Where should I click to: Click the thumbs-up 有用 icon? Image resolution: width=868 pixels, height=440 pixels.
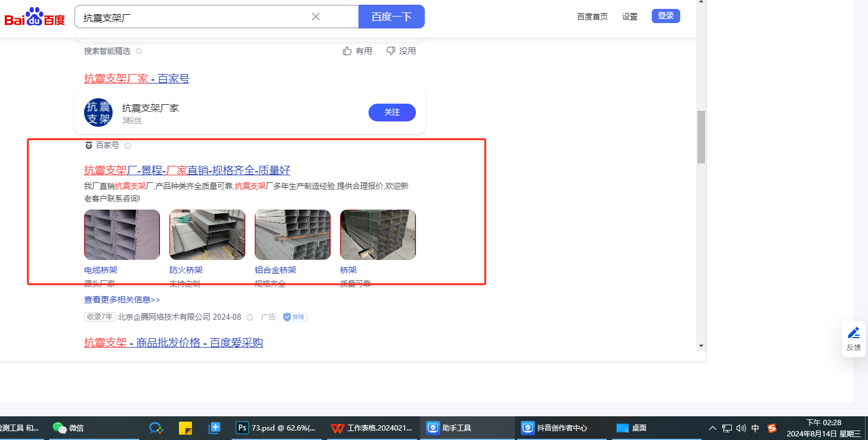coord(348,51)
